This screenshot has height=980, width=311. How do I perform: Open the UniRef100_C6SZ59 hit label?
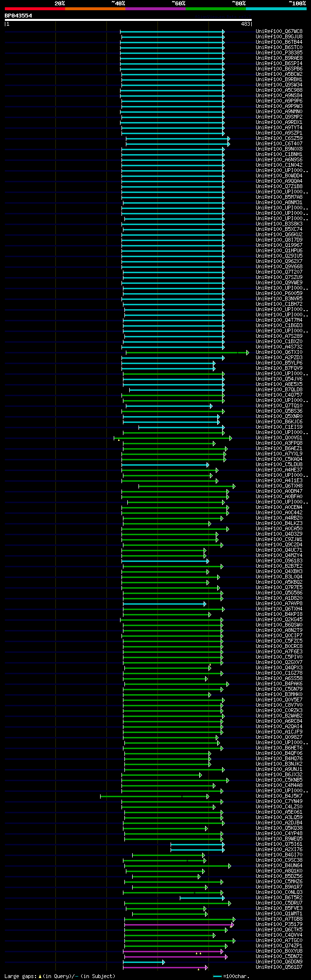[279, 138]
